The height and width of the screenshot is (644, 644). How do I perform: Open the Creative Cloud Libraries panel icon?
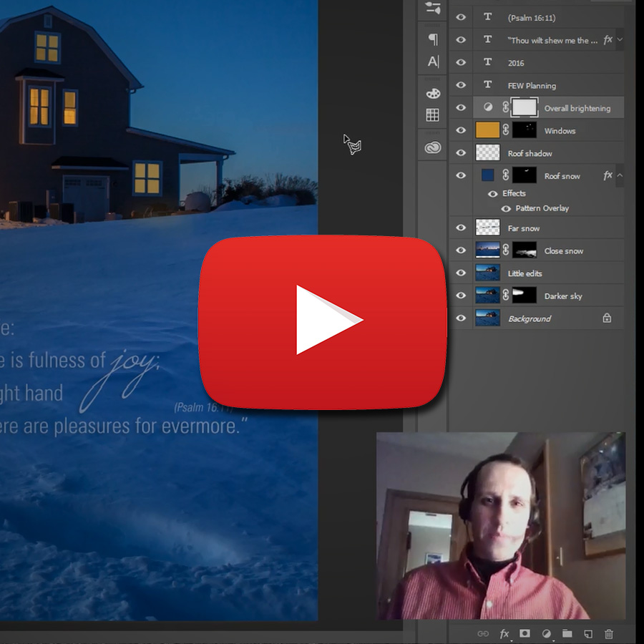pyautogui.click(x=433, y=147)
